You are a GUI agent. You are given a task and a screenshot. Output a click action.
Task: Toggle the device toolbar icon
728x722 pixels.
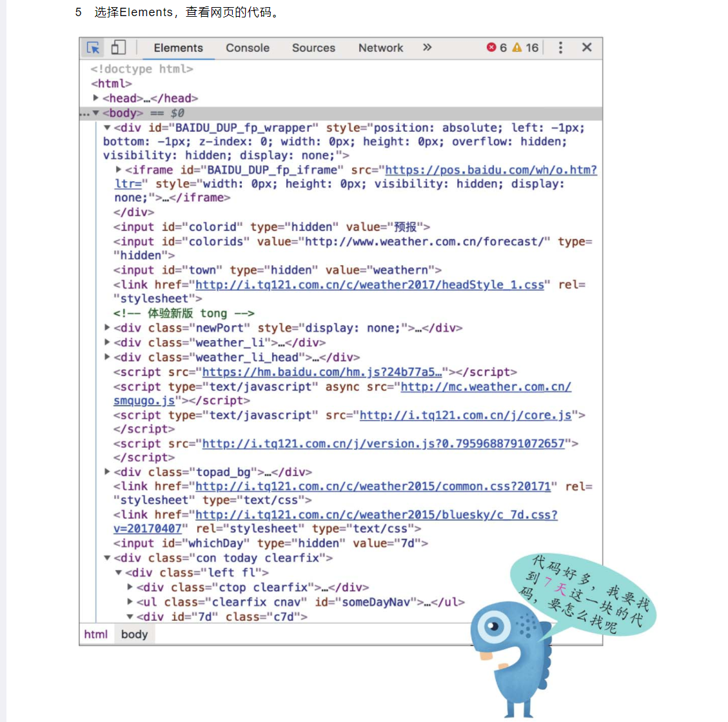(119, 47)
